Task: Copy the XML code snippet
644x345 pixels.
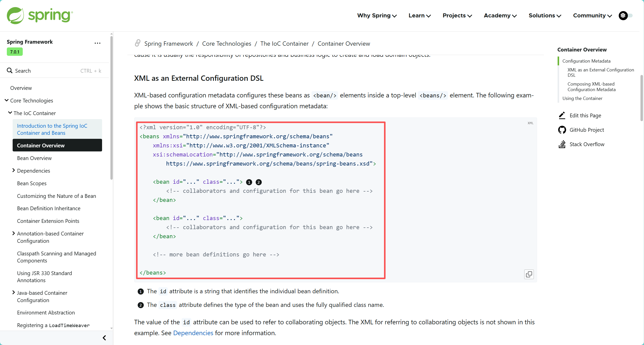Action: (x=529, y=274)
